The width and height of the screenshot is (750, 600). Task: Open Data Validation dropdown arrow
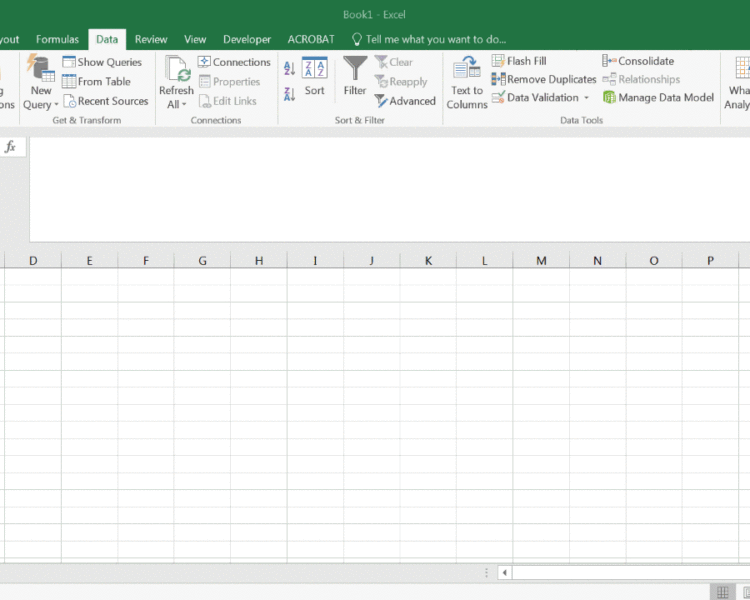[x=586, y=98]
